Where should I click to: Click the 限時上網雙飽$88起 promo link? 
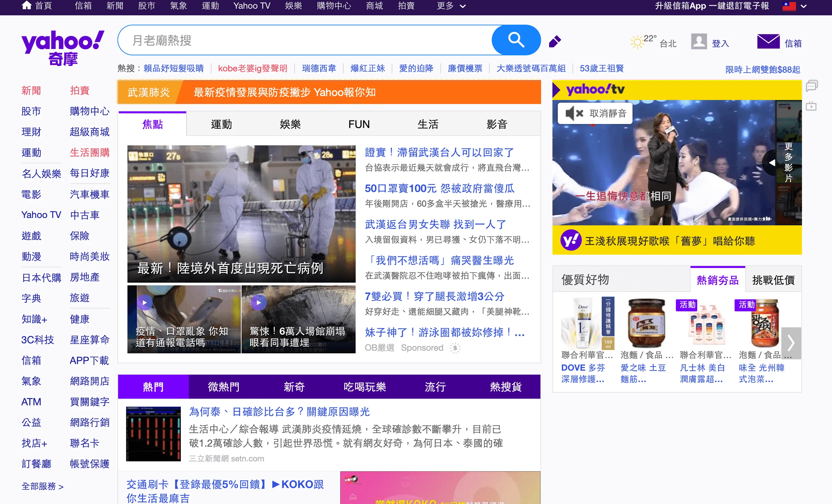click(x=763, y=69)
